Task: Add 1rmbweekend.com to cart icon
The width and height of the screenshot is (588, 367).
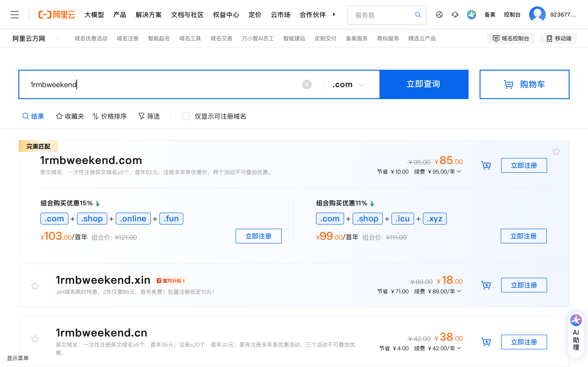Action: click(486, 166)
